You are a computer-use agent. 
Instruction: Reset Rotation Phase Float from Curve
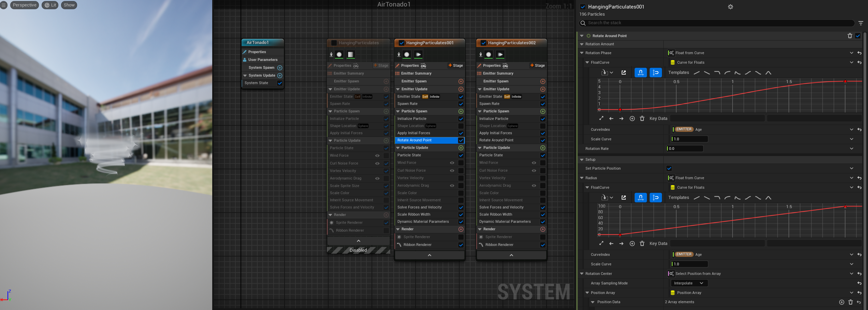click(859, 53)
